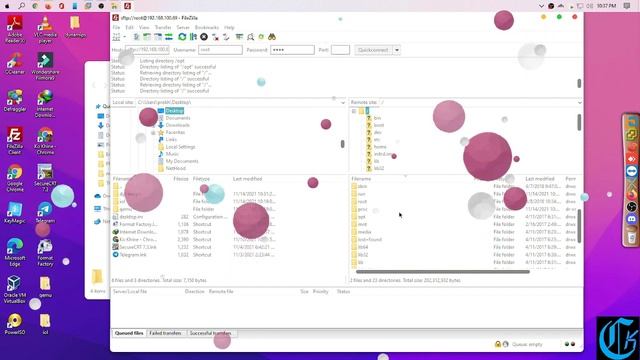
Task: Toggle directory comparison magnifier icon
Action: 250,37
